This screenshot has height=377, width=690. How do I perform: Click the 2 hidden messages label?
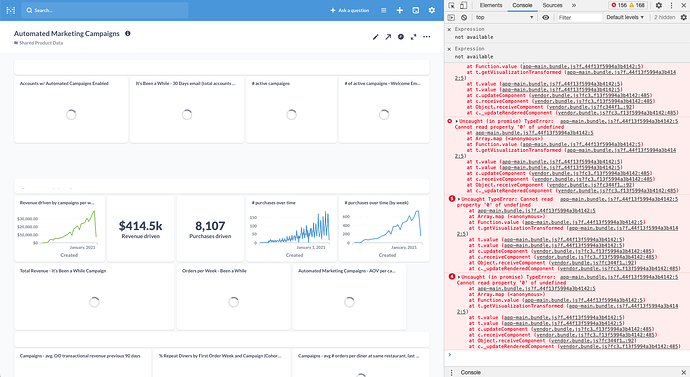point(664,18)
